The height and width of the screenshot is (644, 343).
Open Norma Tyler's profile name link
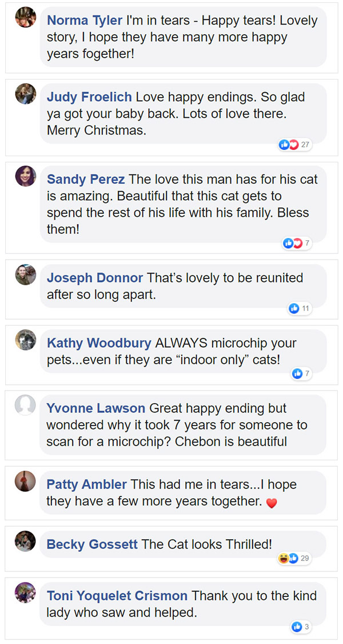(x=85, y=21)
